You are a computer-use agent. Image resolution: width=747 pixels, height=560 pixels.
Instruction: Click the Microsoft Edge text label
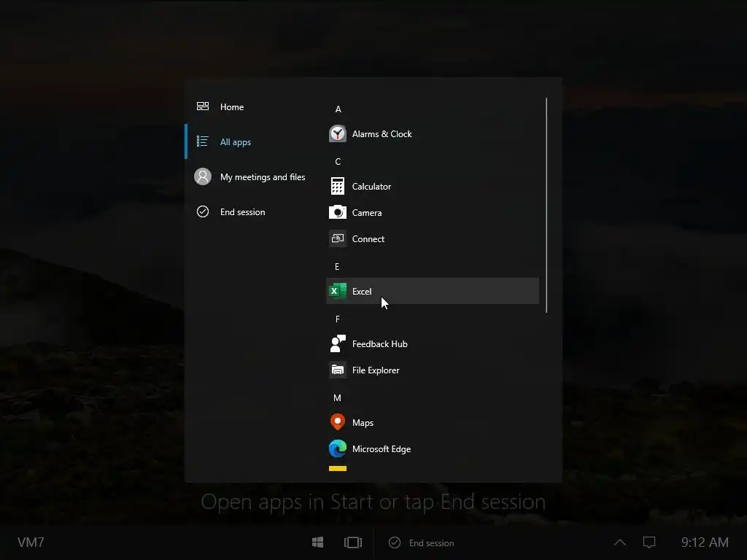click(382, 448)
